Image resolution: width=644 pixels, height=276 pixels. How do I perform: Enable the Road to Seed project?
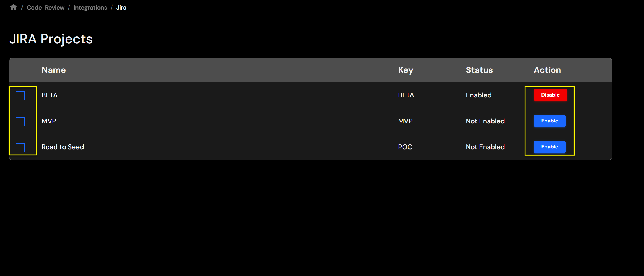(x=549, y=147)
